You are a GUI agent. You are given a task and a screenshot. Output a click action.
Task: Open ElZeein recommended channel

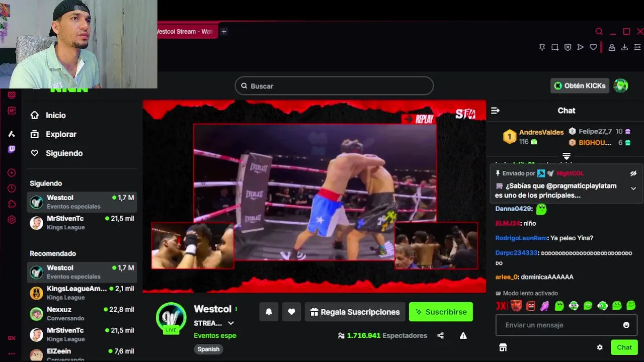(82, 354)
